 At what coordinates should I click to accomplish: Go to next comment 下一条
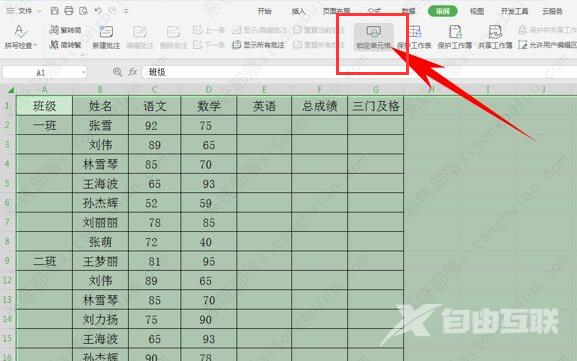click(x=209, y=45)
